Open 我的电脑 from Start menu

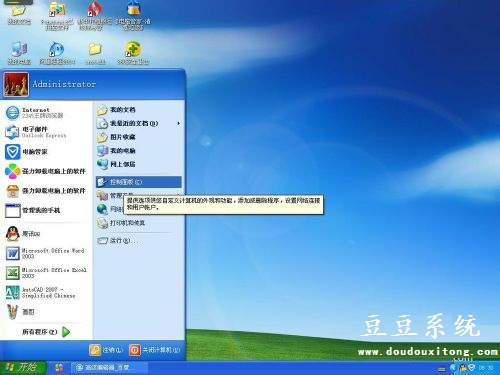[x=139, y=151]
